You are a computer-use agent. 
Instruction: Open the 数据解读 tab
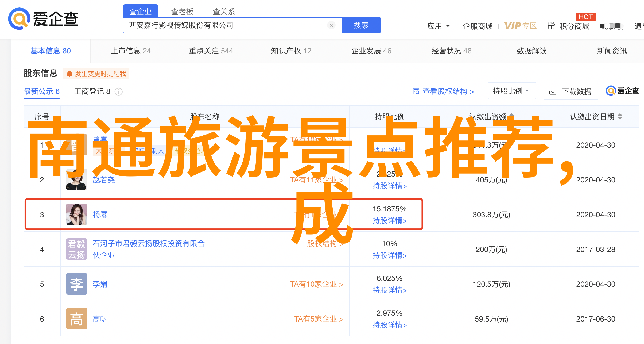532,51
